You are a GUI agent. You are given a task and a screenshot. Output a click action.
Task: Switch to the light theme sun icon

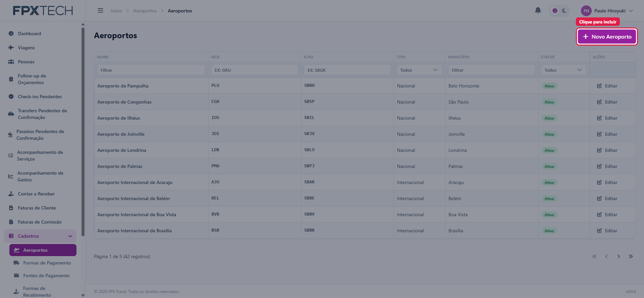pos(555,11)
